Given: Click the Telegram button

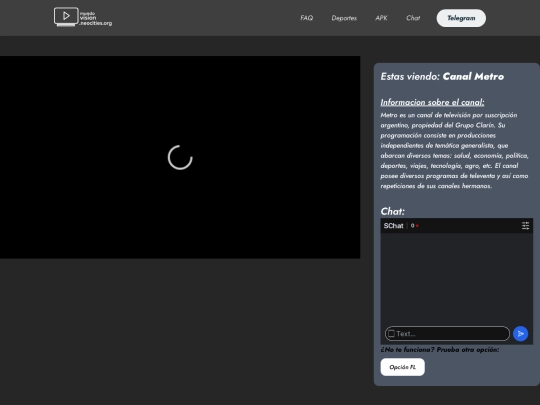Looking at the screenshot, I should (461, 18).
